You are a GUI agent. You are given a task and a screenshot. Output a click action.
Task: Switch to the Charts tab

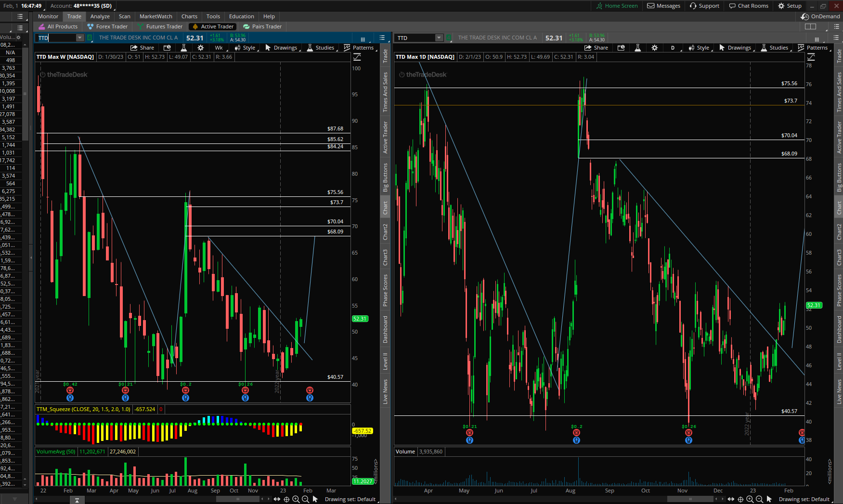tap(190, 16)
